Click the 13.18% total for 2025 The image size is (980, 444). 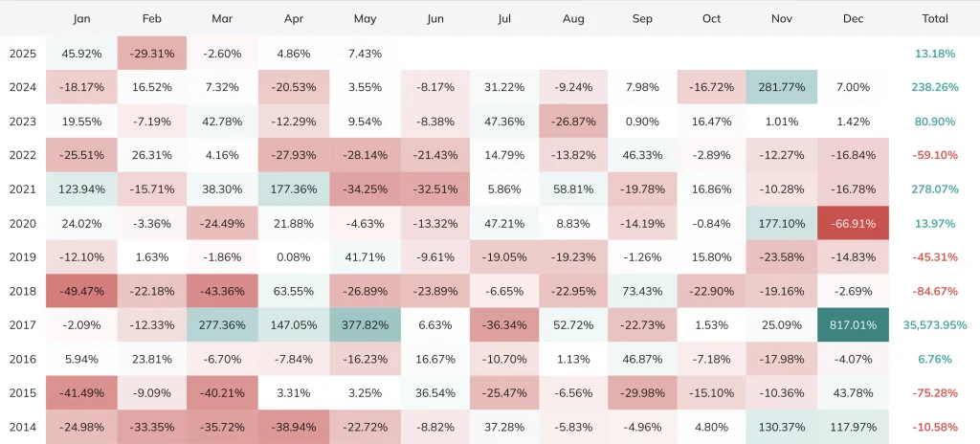tap(934, 54)
